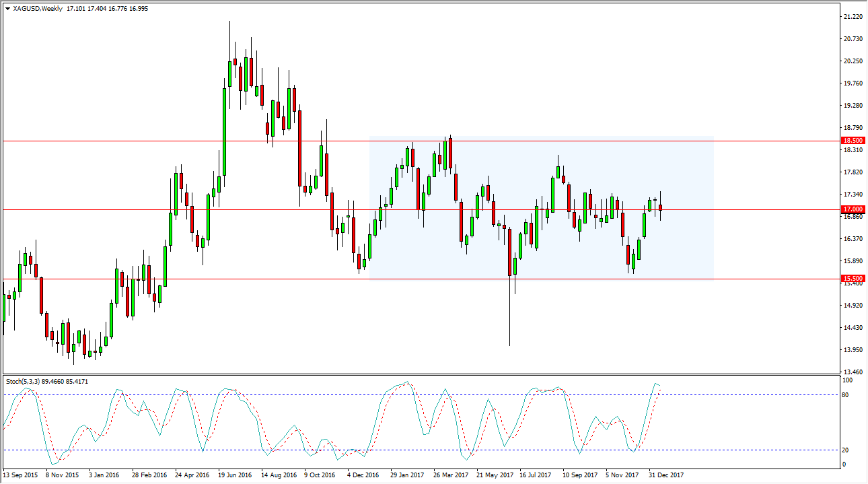Click the 26 Mar 2017 date label
The width and height of the screenshot is (868, 484).
[x=451, y=475]
